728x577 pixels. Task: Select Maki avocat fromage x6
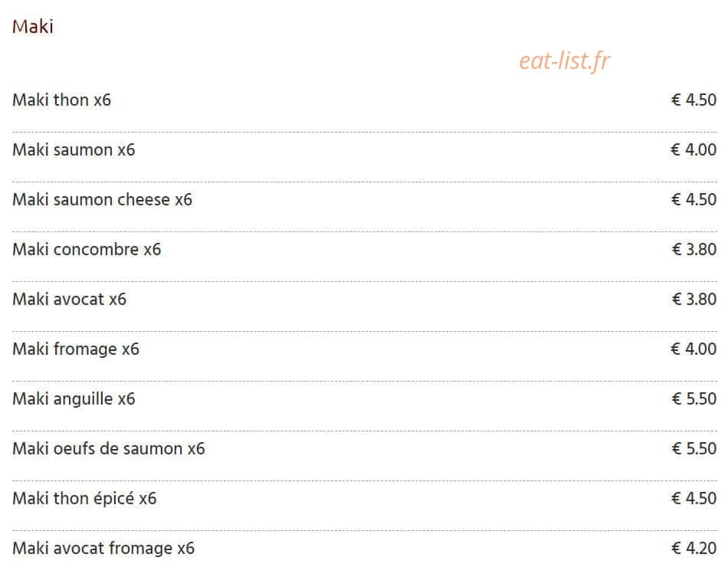tap(103, 548)
